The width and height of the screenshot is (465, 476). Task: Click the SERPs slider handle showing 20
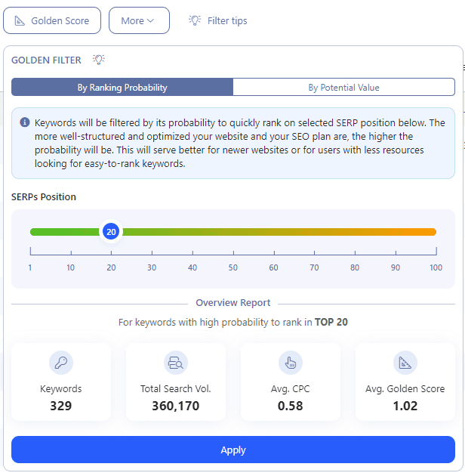[x=111, y=232]
